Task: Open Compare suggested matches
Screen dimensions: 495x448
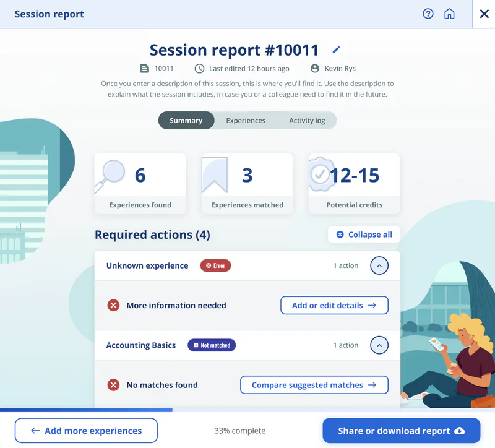Action: click(x=314, y=385)
